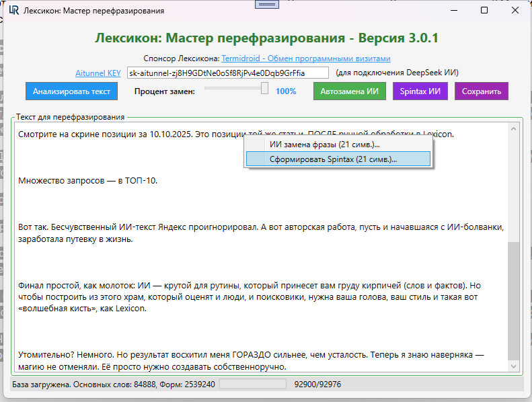Choose 'ИИ замена фразы' from context menu
The image size is (532, 402).
[324, 144]
